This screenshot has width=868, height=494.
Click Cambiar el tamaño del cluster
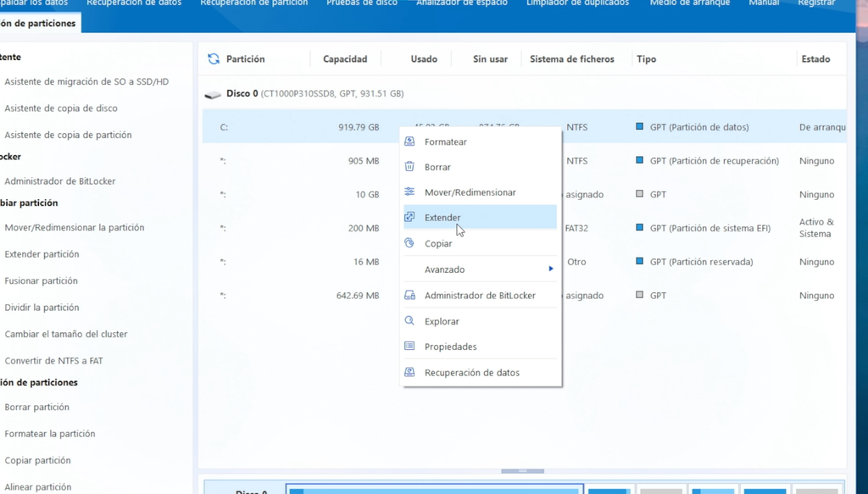coord(66,334)
